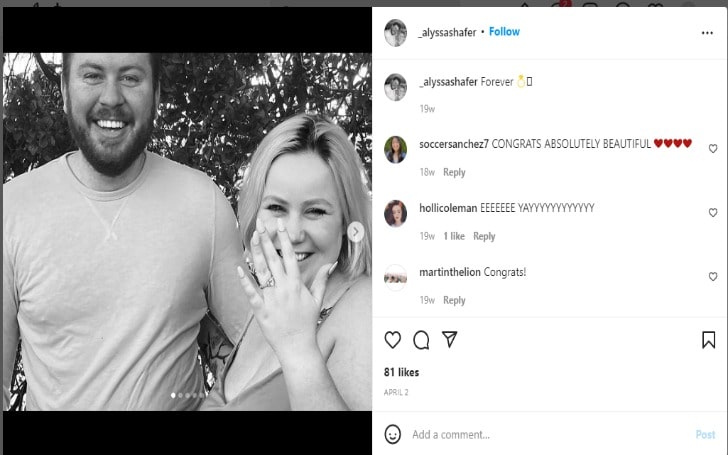Open hollicoleman's avatar
This screenshot has width=728, height=455.
pyautogui.click(x=395, y=213)
